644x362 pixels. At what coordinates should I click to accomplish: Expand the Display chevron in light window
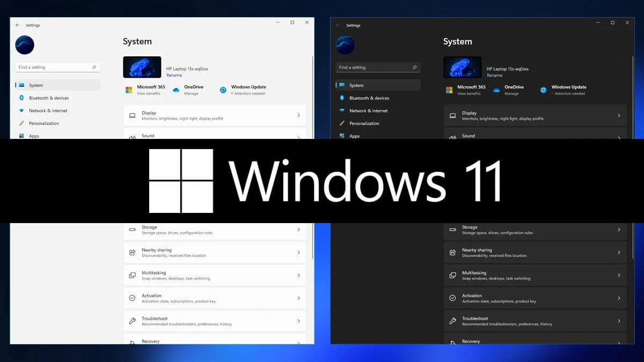[x=298, y=115]
